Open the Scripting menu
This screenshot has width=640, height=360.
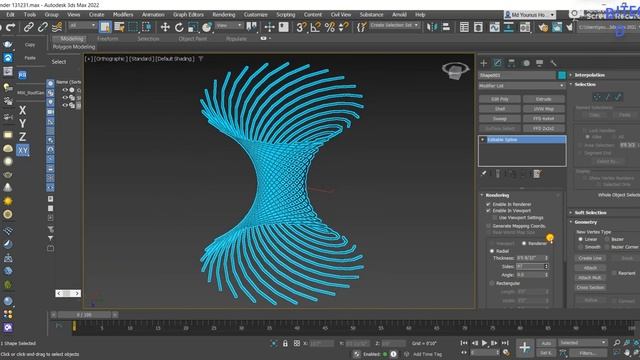pyautogui.click(x=286, y=15)
